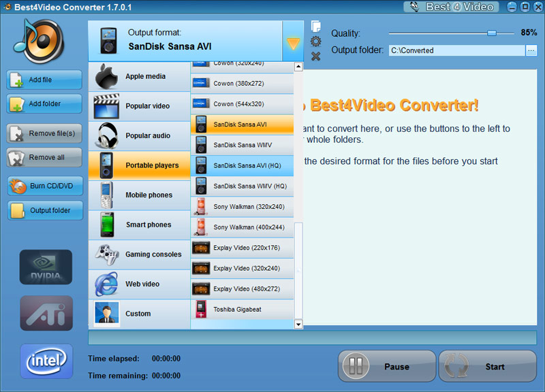
Task: Click the copy pages icon beside output format
Action: click(315, 26)
